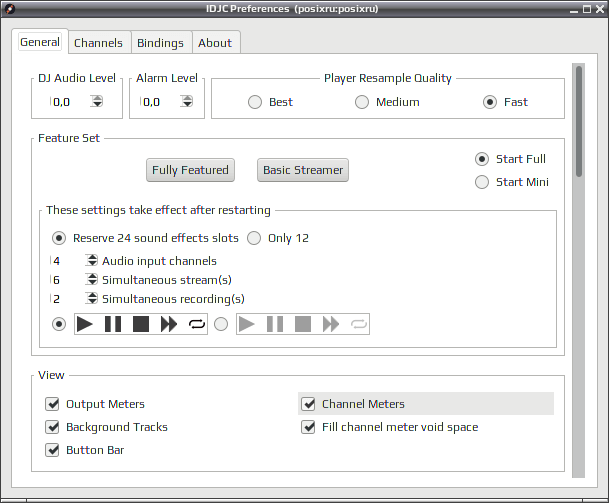The width and height of the screenshot is (609, 503).
Task: Click the stop icon in the first player button set
Action: coord(141,324)
